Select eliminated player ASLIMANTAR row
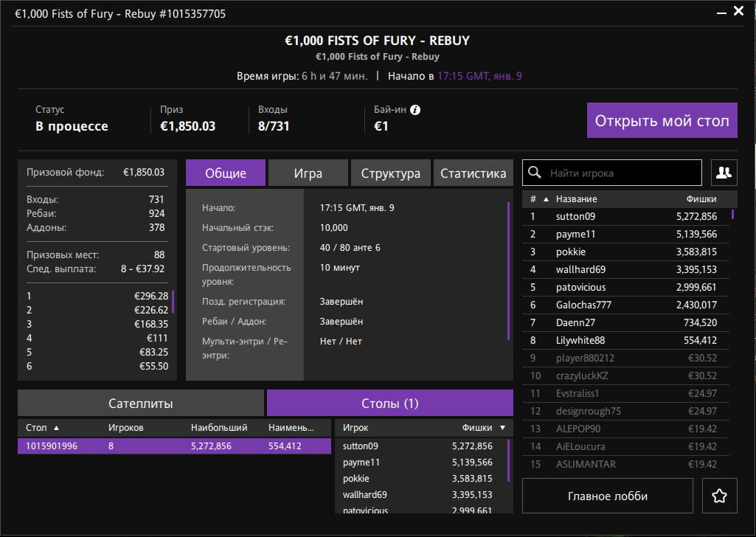Image resolution: width=756 pixels, height=537 pixels. pos(625,464)
